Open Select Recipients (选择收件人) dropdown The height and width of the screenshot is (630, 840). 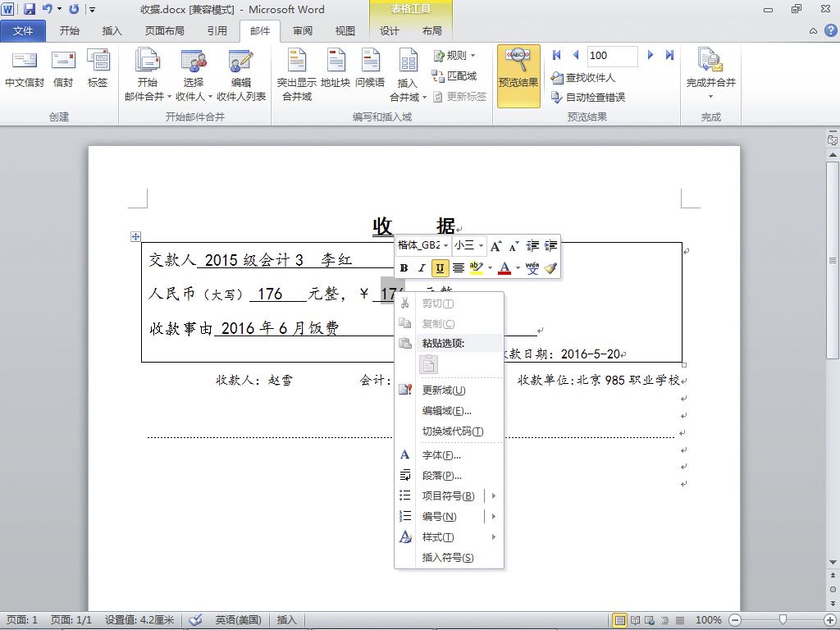click(x=194, y=75)
